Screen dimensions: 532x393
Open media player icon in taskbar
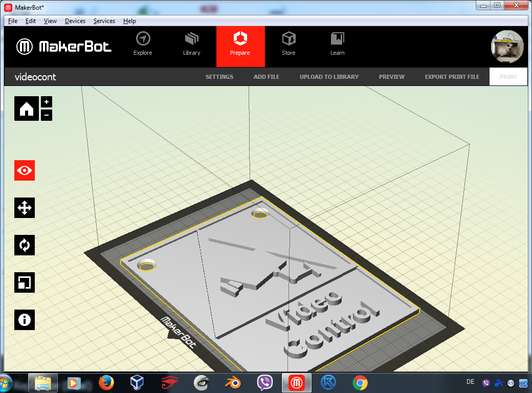tap(73, 383)
